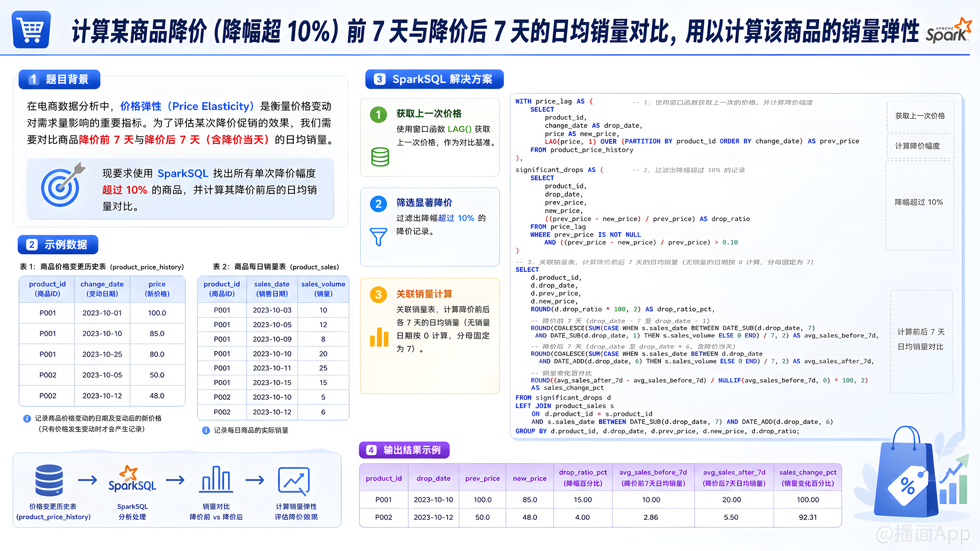
Task: Click the dark blue database icon in flow
Action: [x=49, y=480]
